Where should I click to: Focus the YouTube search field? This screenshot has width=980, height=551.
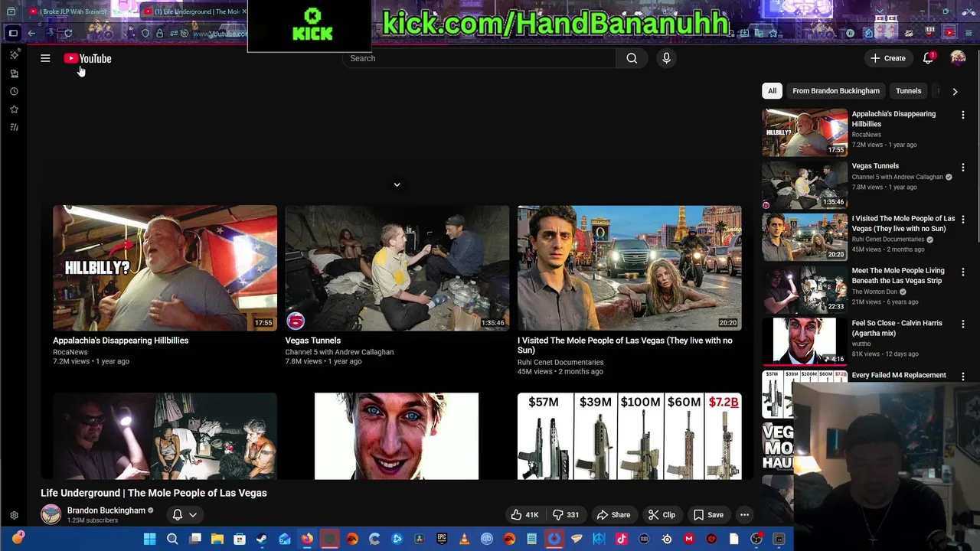coord(479,58)
